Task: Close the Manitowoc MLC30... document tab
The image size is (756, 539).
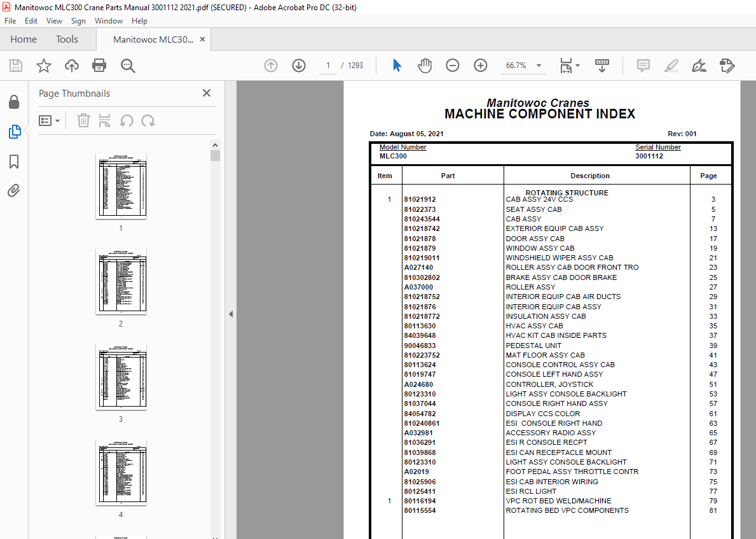Action: tap(202, 39)
